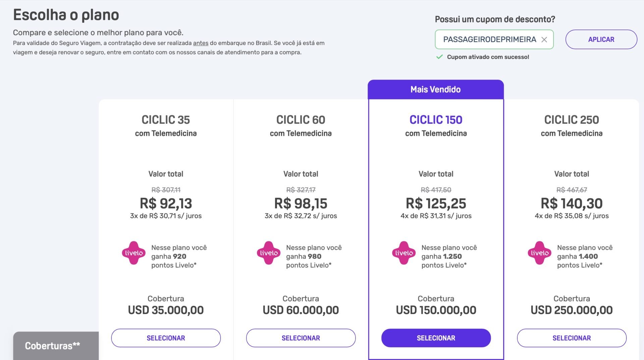Screen dimensions: 644x360
Task: Click the Mais Vendido banner
Action: pos(436,89)
